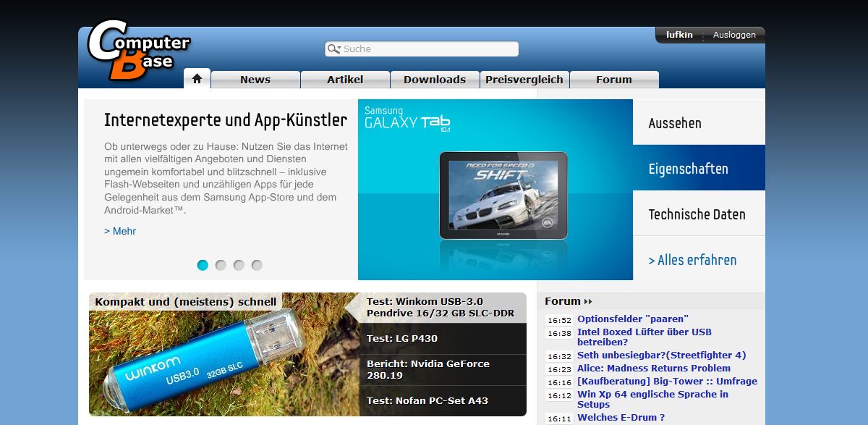Click the 16:16 timestamp in forum list

559,382
